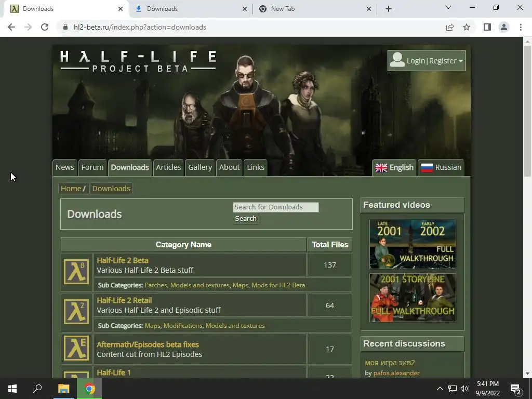
Task: Click the padlock site info icon
Action: click(x=65, y=27)
